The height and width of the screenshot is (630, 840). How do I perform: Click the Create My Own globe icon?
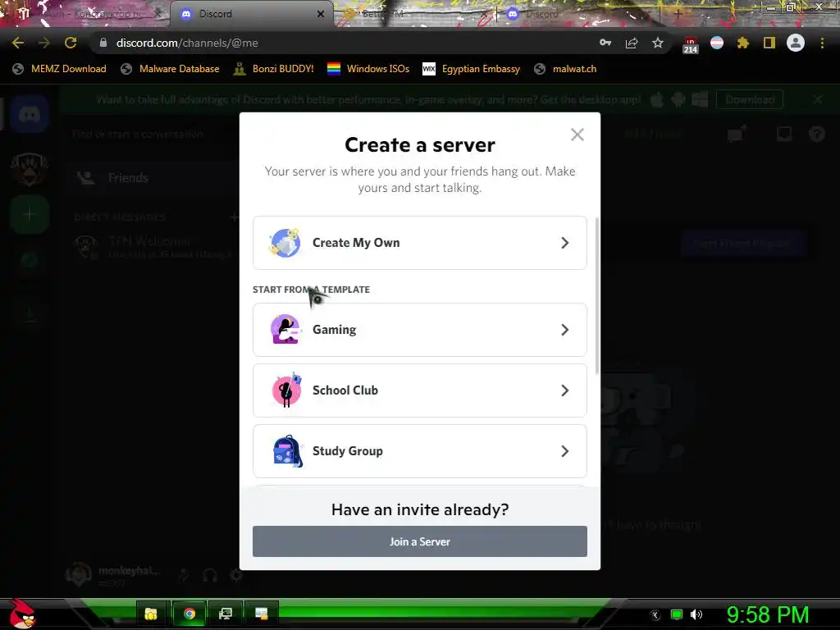pyautogui.click(x=285, y=243)
